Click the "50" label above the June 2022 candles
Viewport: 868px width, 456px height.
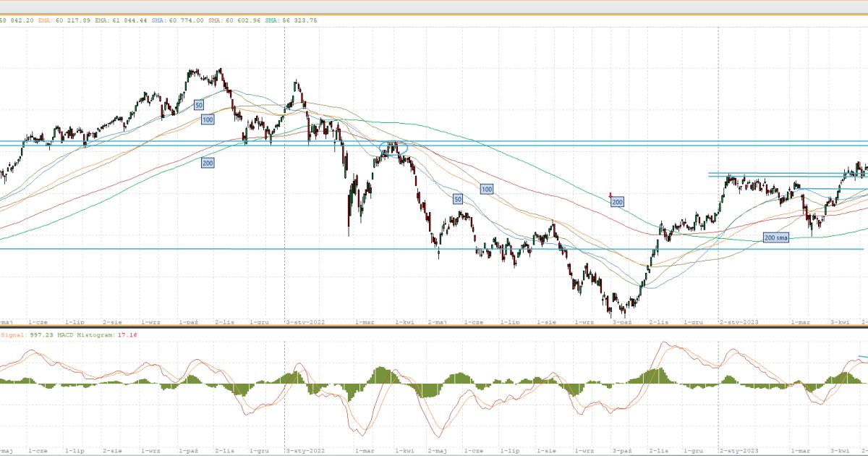pos(457,198)
